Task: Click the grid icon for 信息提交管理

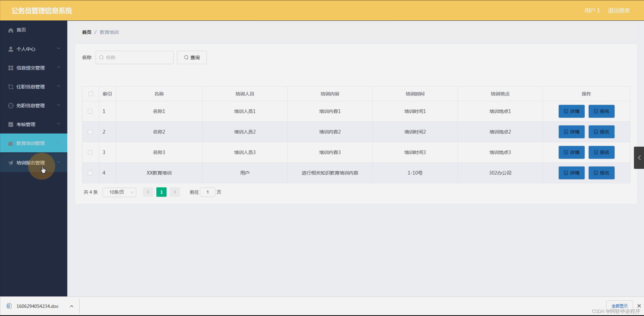Action: click(x=11, y=68)
